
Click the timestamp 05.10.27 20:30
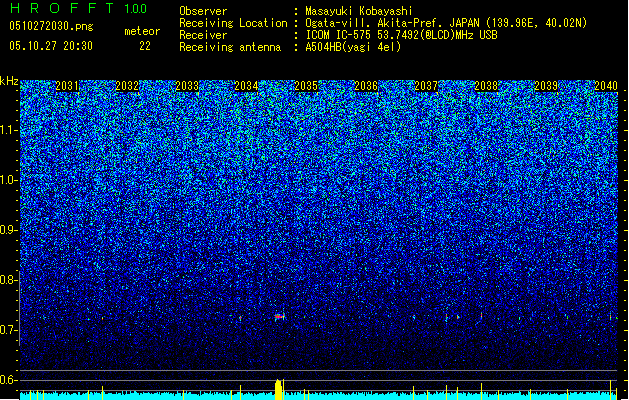coord(51,46)
